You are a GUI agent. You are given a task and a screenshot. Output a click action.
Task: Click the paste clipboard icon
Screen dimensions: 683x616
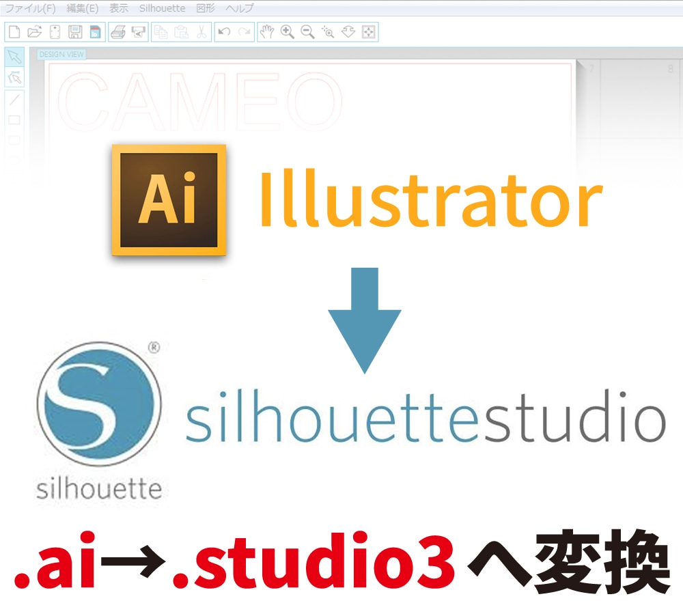pyautogui.click(x=181, y=32)
